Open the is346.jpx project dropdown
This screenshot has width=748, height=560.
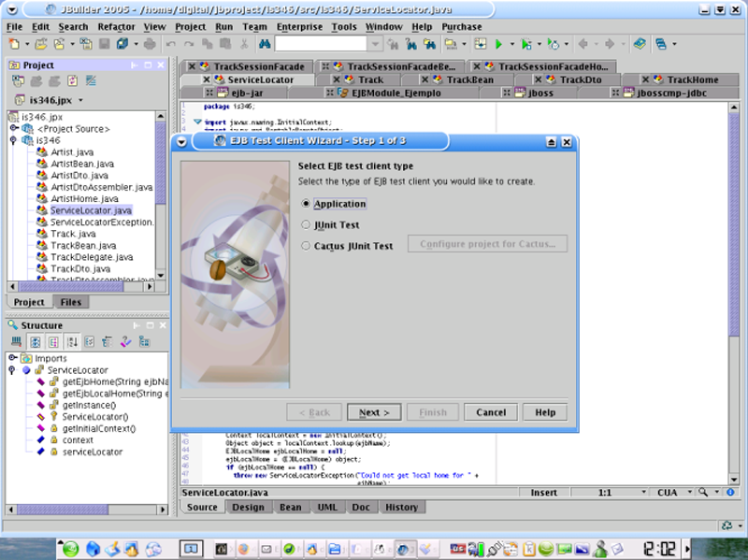80,100
